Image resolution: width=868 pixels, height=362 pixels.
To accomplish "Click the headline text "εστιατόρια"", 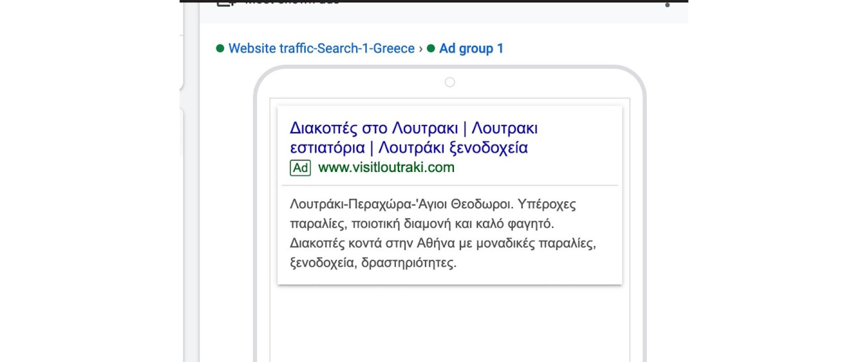I will (327, 148).
